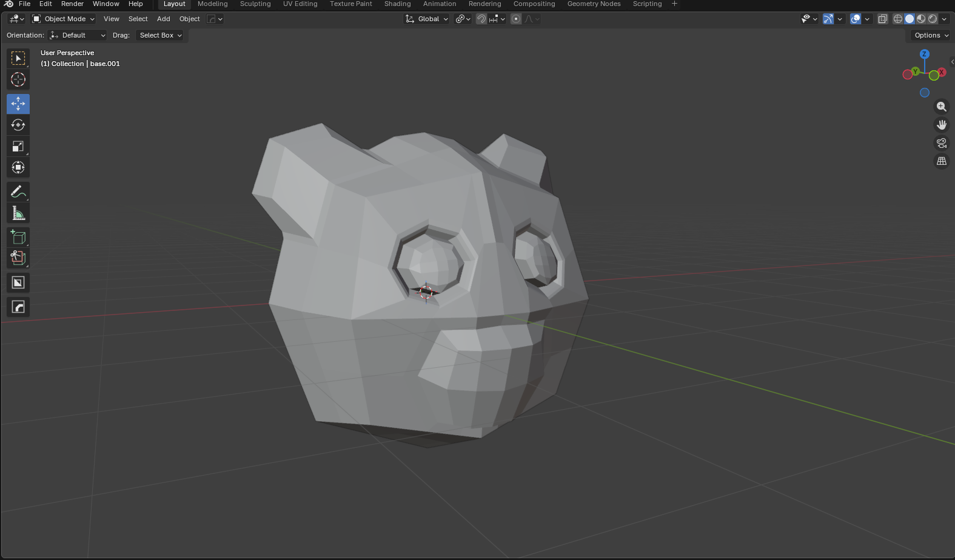The height and width of the screenshot is (560, 955).
Task: Activate the Add Cube tool
Action: [18, 237]
